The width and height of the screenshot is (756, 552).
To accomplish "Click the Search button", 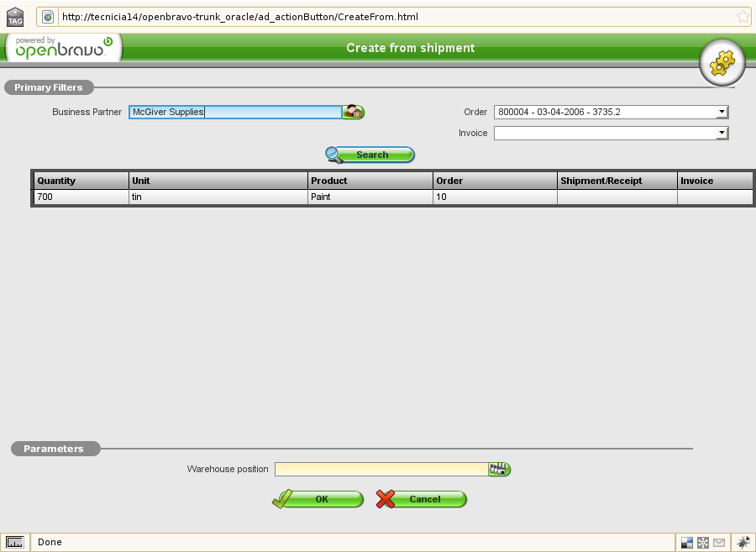I will (x=370, y=155).
